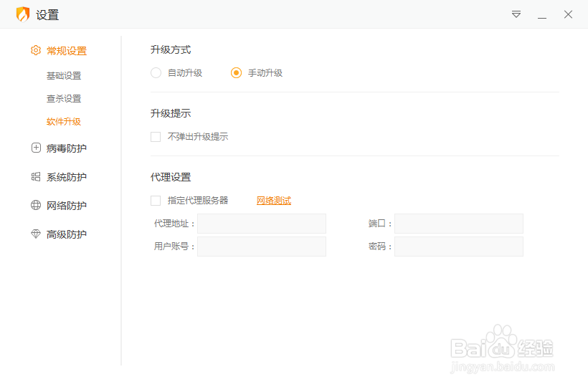Click the plus-box icon beside 病毒防护

[x=36, y=148]
